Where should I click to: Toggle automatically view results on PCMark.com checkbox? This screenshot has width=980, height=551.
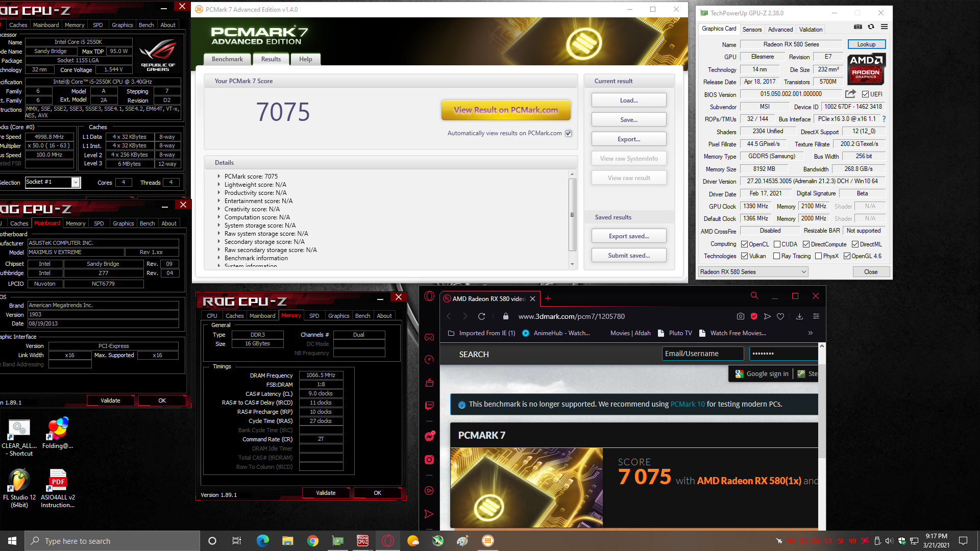click(x=568, y=133)
